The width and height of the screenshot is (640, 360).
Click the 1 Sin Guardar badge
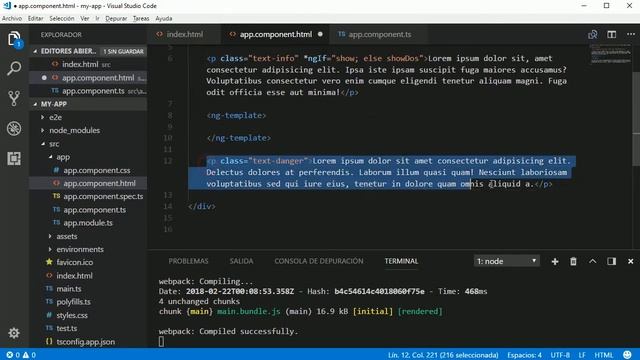click(123, 51)
